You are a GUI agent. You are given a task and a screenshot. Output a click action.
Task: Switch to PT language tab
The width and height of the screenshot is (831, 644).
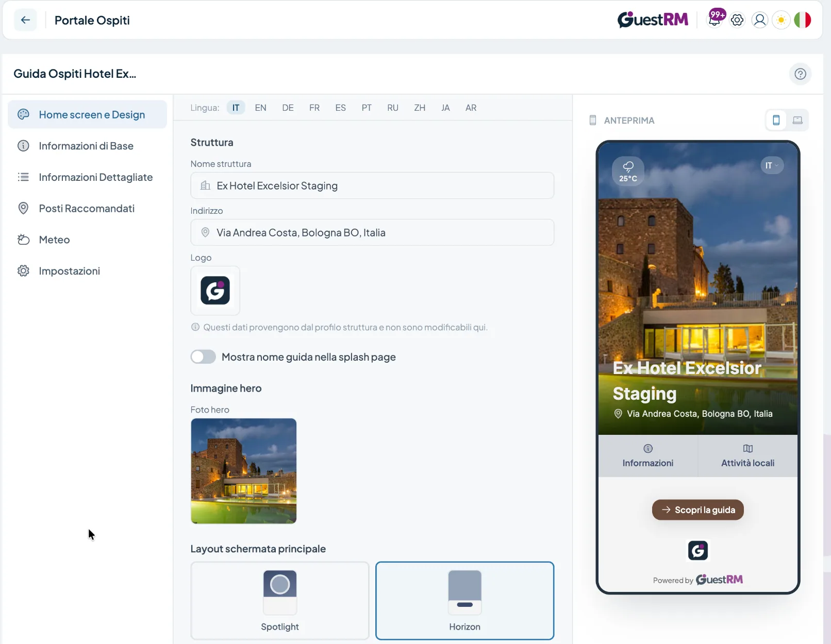367,108
